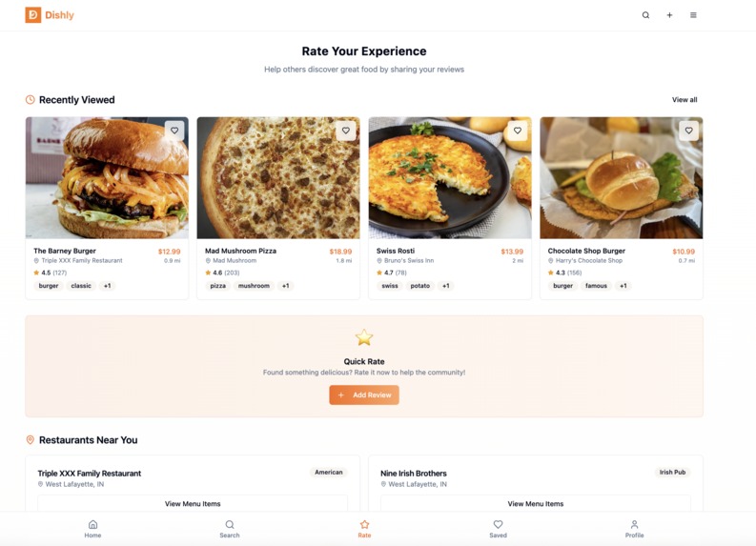Click the Quick Rate star icon
Image resolution: width=756 pixels, height=546 pixels.
point(364,337)
